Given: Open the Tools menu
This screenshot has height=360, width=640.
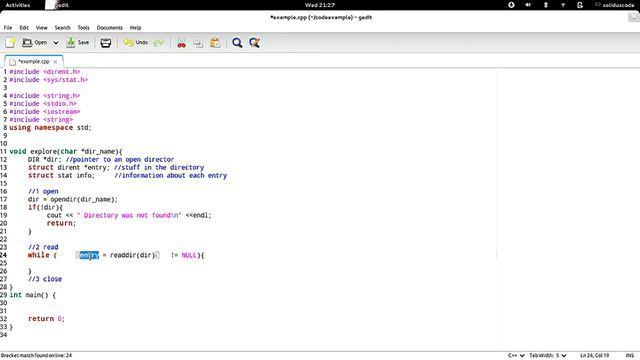Looking at the screenshot, I should (83, 28).
